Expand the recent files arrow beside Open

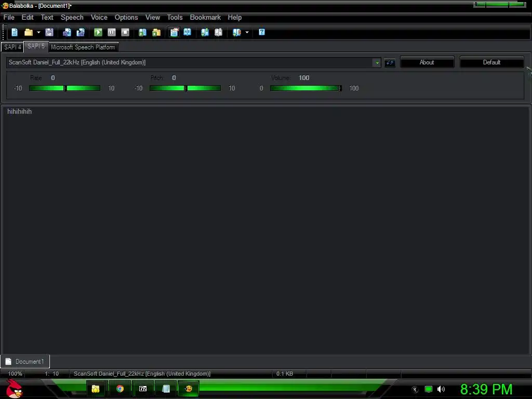point(38,32)
